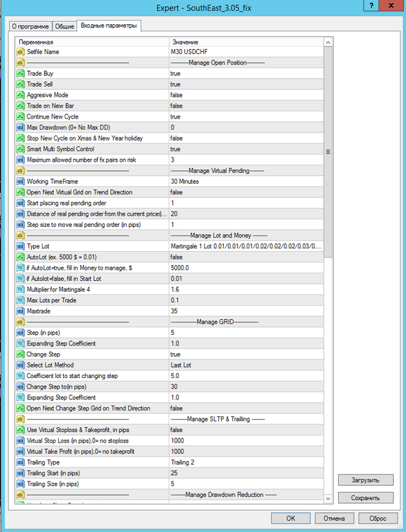Click the Continue New Cycle icon
Screen dimensions: 406x532
21,117
